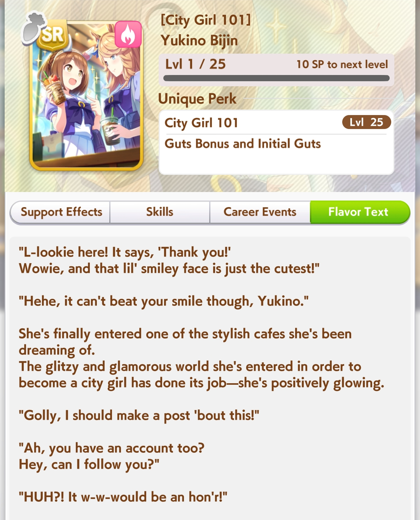
Task: Open the Yukino Bijin card artwork
Action: [86, 95]
